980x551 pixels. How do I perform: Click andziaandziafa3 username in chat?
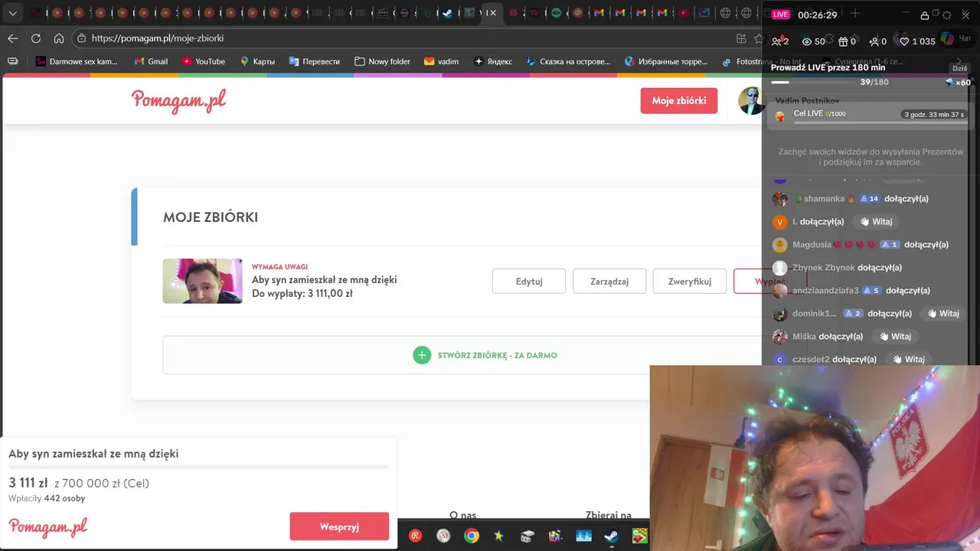point(825,291)
